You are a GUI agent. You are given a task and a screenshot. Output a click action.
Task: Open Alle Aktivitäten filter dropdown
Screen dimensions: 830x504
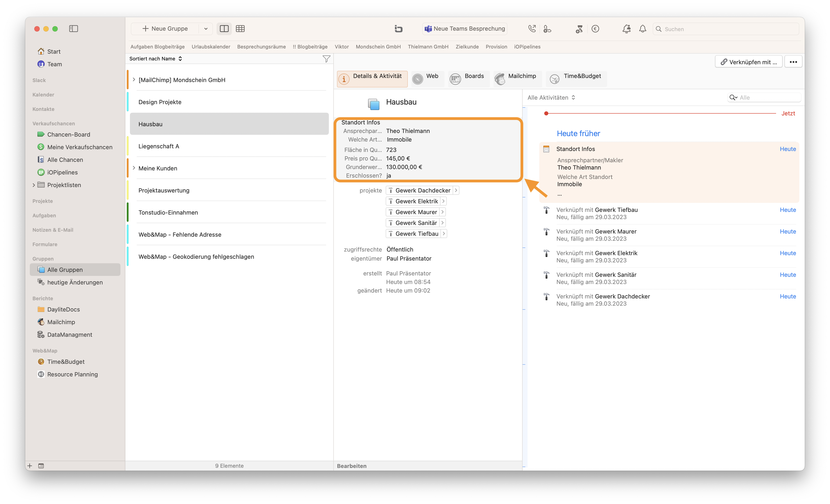click(551, 97)
